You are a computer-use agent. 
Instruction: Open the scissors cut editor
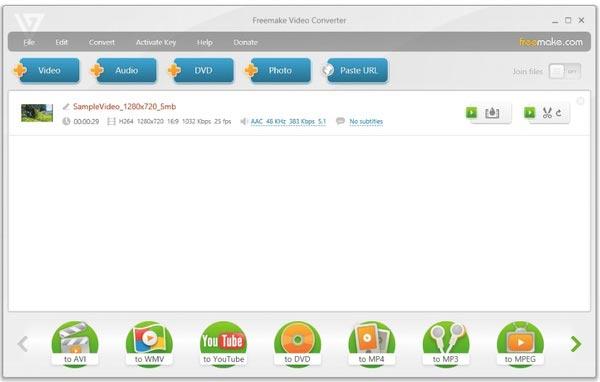(x=547, y=113)
